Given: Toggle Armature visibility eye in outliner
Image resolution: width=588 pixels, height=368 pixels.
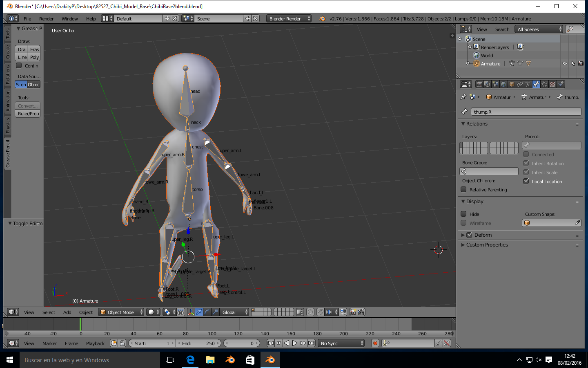Looking at the screenshot, I should coord(564,63).
